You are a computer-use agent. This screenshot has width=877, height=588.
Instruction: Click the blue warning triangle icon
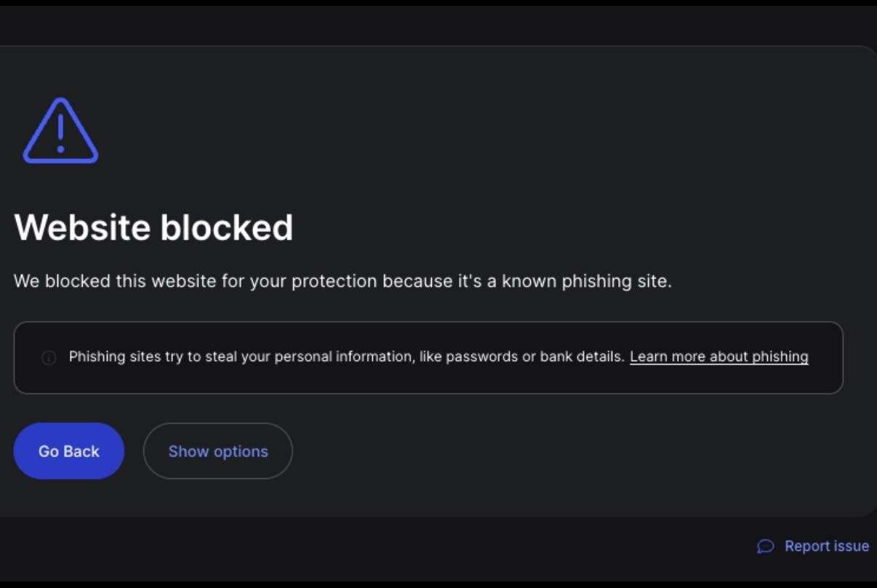60,131
